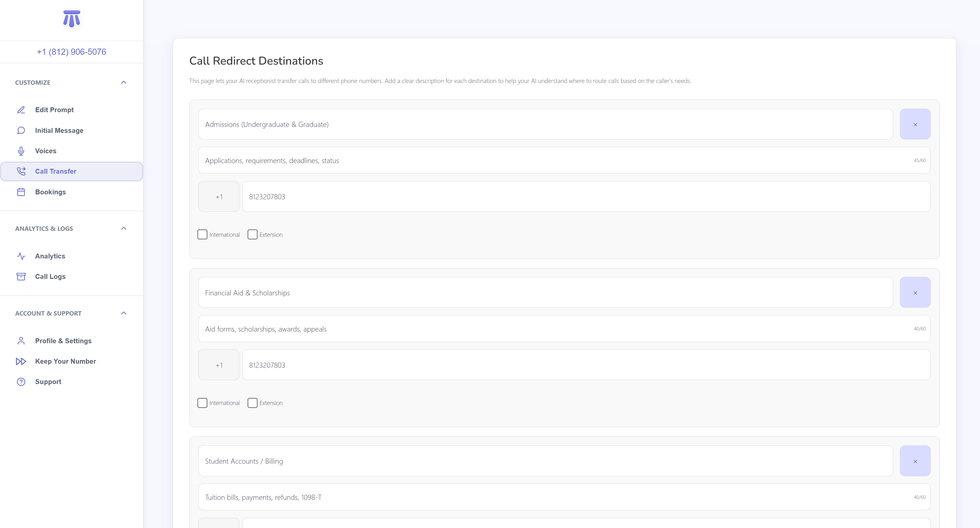
Task: Collapse the Account & Support section
Action: coord(124,313)
